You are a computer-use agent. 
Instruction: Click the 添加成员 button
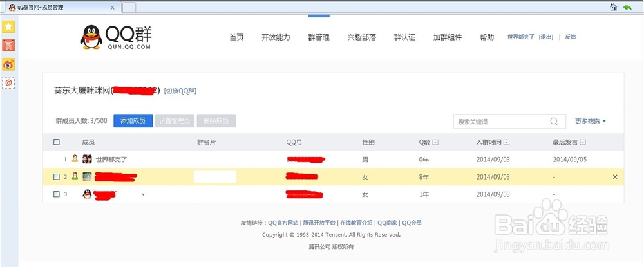click(x=133, y=120)
